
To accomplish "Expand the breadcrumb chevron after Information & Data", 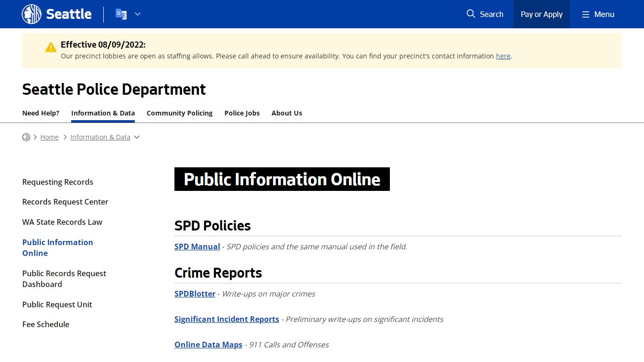I will point(137,137).
